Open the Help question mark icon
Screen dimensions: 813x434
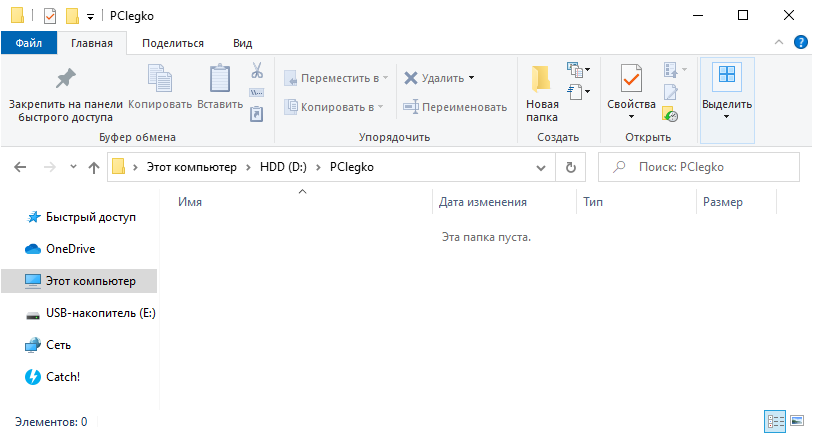pos(800,43)
